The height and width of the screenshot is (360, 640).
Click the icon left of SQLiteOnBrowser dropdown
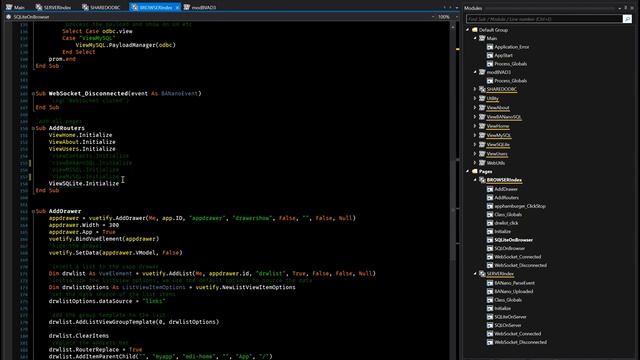click(x=9, y=17)
